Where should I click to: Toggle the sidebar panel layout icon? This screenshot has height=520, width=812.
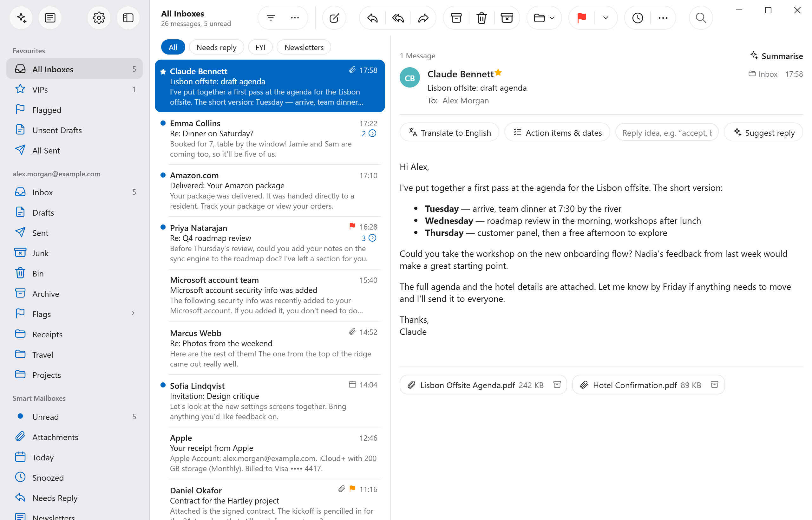[128, 18]
